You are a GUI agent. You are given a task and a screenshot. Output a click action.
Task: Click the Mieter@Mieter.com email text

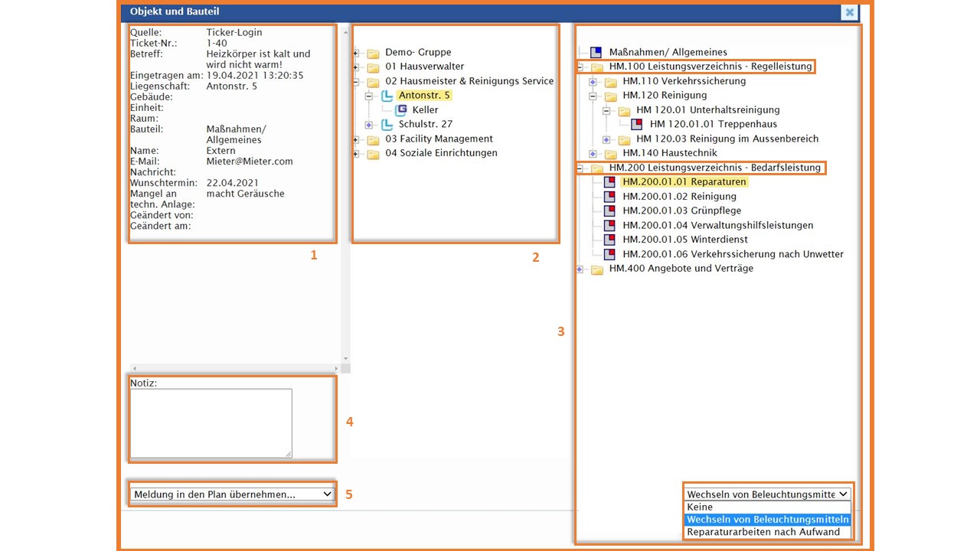point(250,161)
